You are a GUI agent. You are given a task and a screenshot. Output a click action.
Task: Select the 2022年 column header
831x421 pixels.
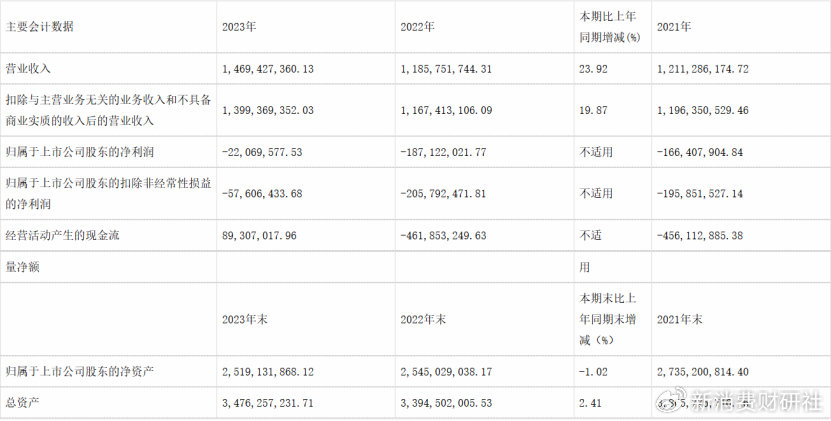[415, 27]
